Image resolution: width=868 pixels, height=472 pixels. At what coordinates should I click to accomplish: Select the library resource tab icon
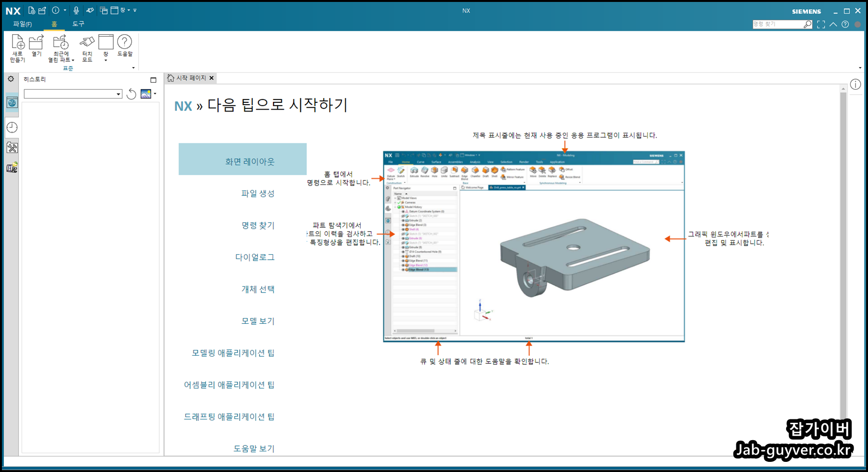pyautogui.click(x=12, y=168)
